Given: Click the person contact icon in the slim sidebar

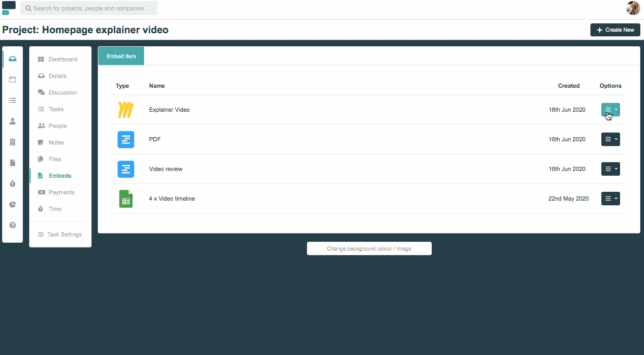Looking at the screenshot, I should coord(12,121).
